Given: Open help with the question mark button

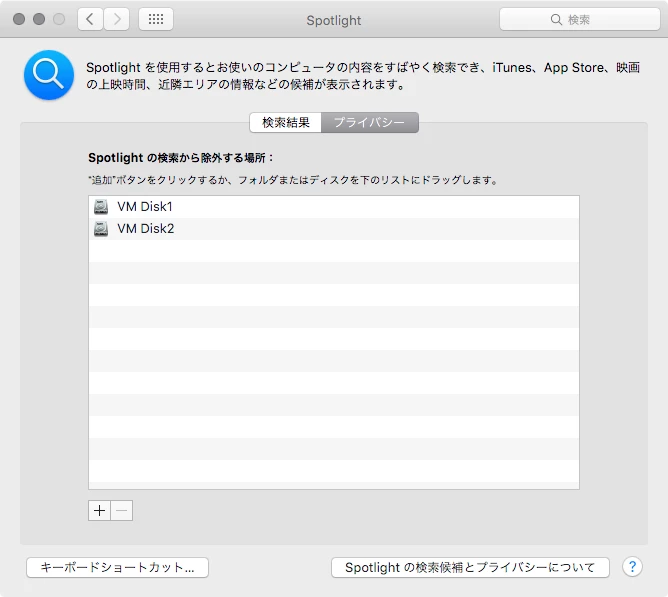Looking at the screenshot, I should (x=632, y=567).
